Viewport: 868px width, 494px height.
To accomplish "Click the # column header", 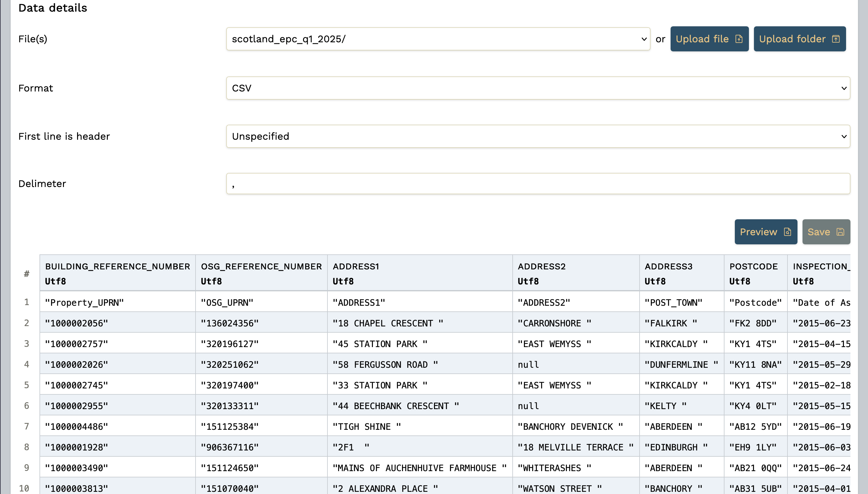I will pos(26,273).
